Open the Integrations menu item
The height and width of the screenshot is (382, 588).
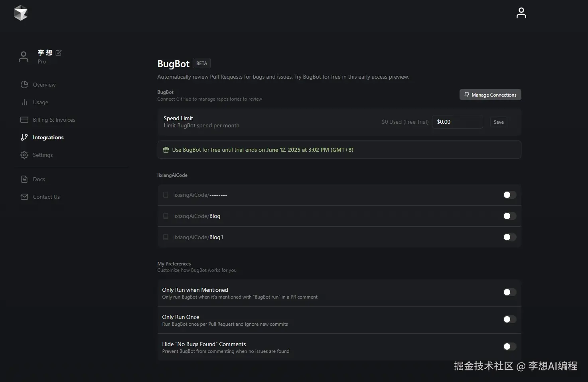48,137
